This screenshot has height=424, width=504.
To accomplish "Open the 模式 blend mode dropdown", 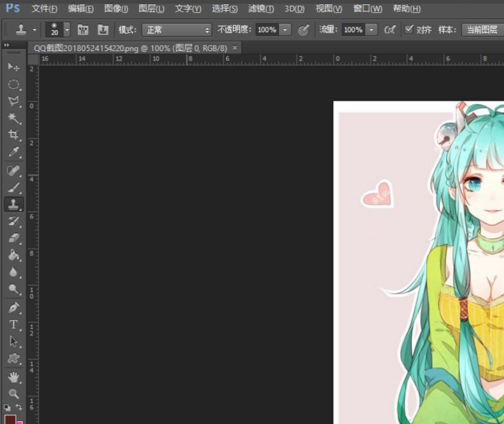I will (175, 28).
